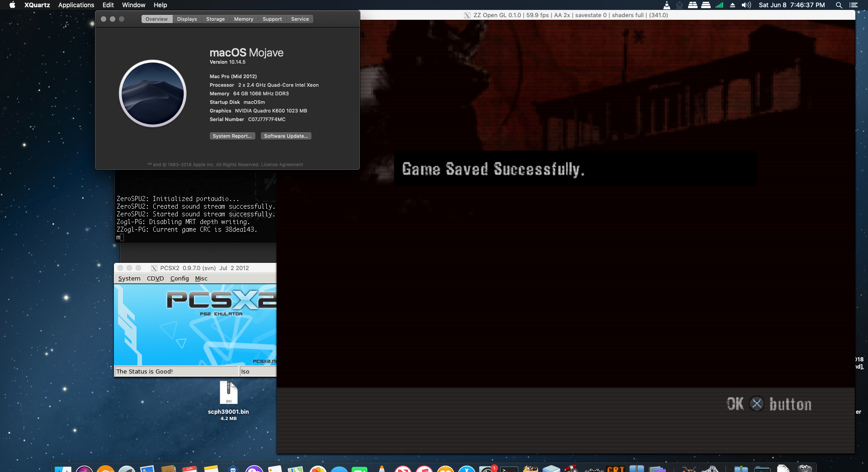This screenshot has width=868, height=472.
Task: Open Terminal from the Dock
Action: [509, 469]
